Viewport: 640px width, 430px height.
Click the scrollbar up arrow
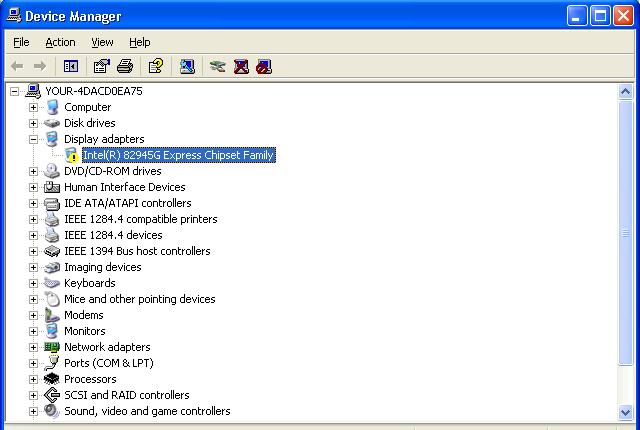625,91
